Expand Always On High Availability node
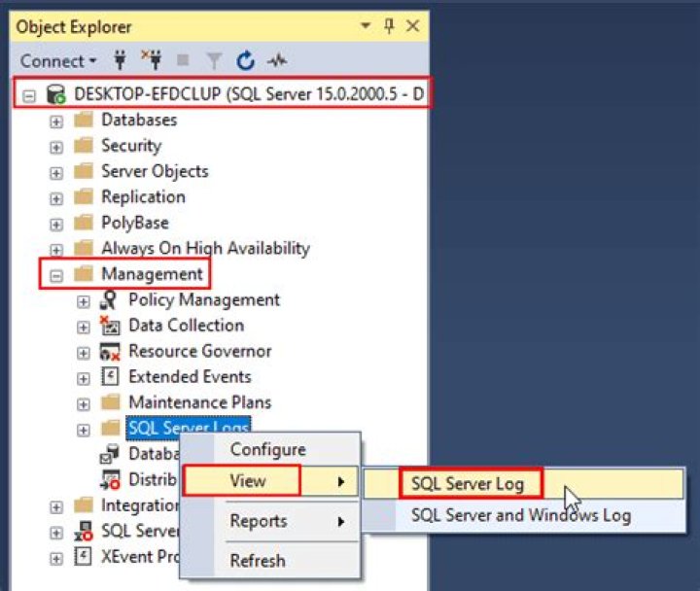 (56, 250)
